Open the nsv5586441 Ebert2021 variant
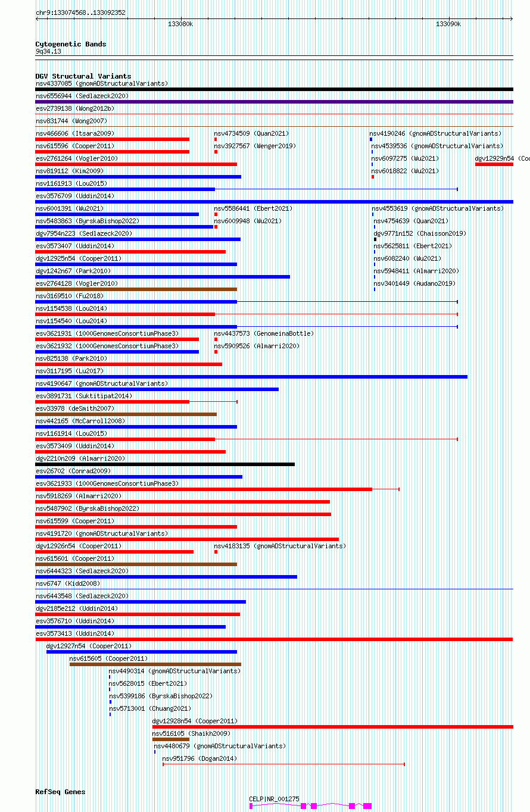This screenshot has height=812, width=530. pos(254,208)
